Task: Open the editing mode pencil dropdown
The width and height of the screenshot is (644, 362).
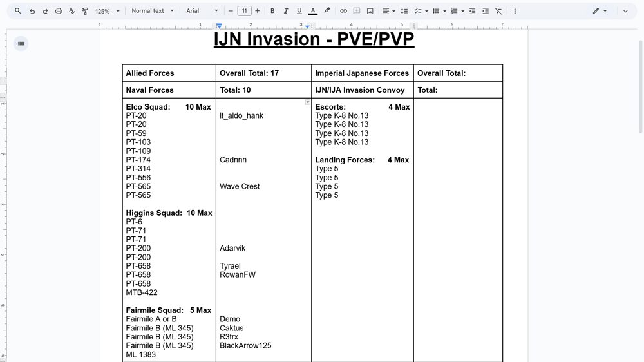Action: point(600,11)
